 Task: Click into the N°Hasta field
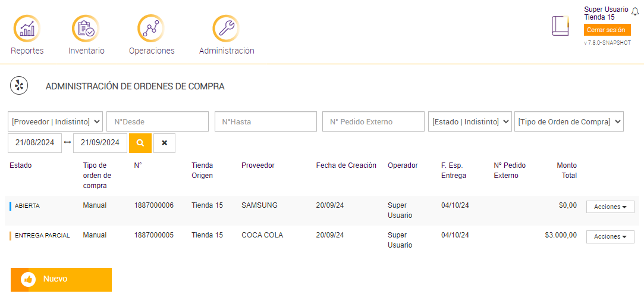[x=266, y=121]
